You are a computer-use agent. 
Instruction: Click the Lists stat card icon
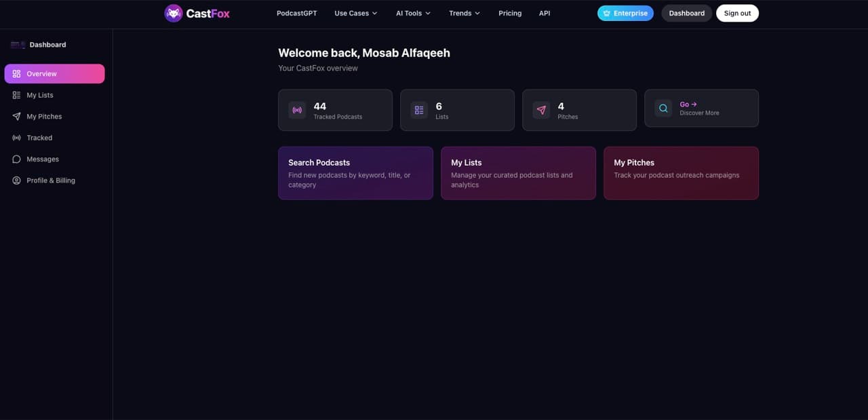[x=419, y=110]
